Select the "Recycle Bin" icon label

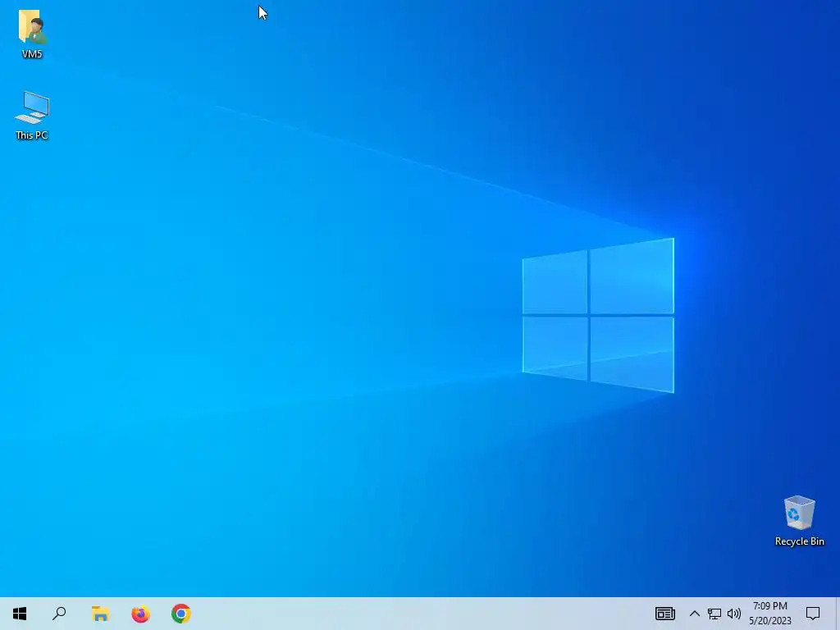pyautogui.click(x=799, y=541)
